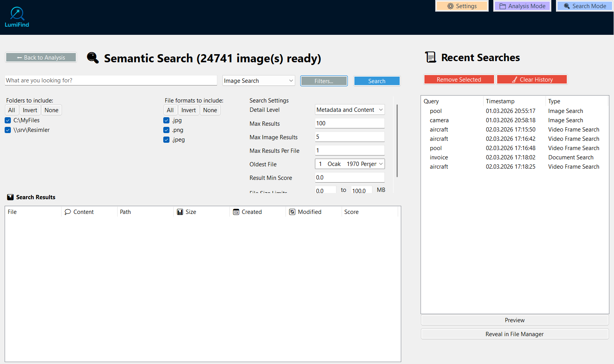Select All folders to include
This screenshot has width=614, height=364.
(x=12, y=110)
